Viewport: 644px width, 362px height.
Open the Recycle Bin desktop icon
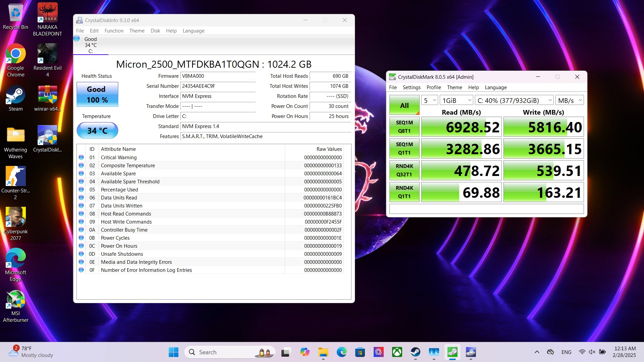(15, 17)
